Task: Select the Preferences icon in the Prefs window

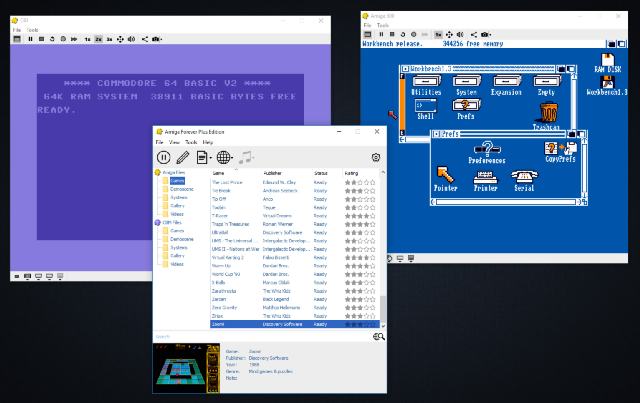Action: (x=487, y=152)
